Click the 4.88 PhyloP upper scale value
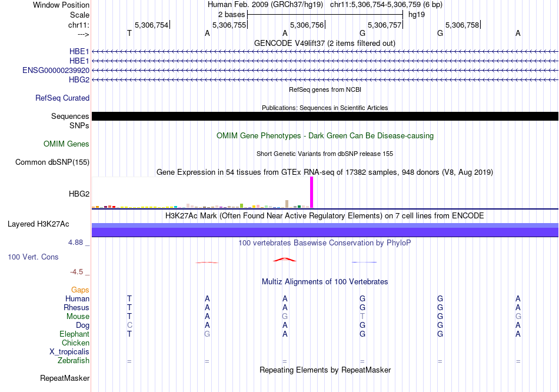Screen dimensions: 559x392 point(75,242)
